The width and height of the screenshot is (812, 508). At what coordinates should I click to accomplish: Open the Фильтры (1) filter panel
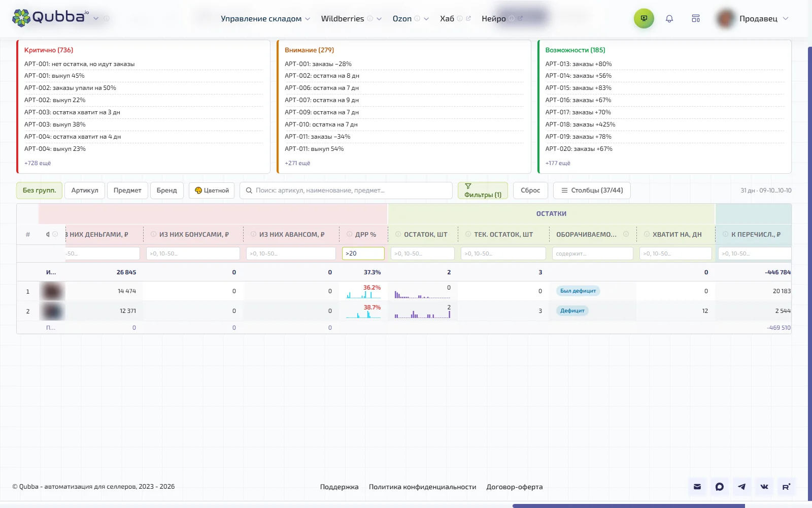[x=483, y=190]
